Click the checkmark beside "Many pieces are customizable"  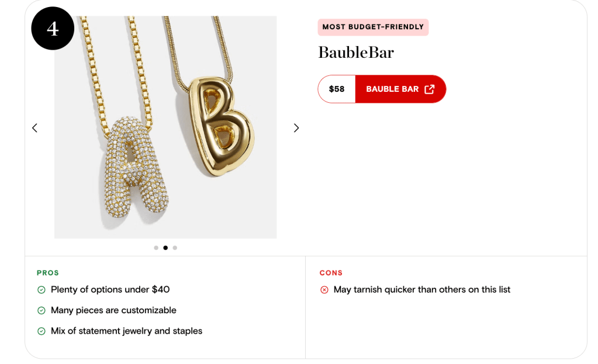pos(42,311)
